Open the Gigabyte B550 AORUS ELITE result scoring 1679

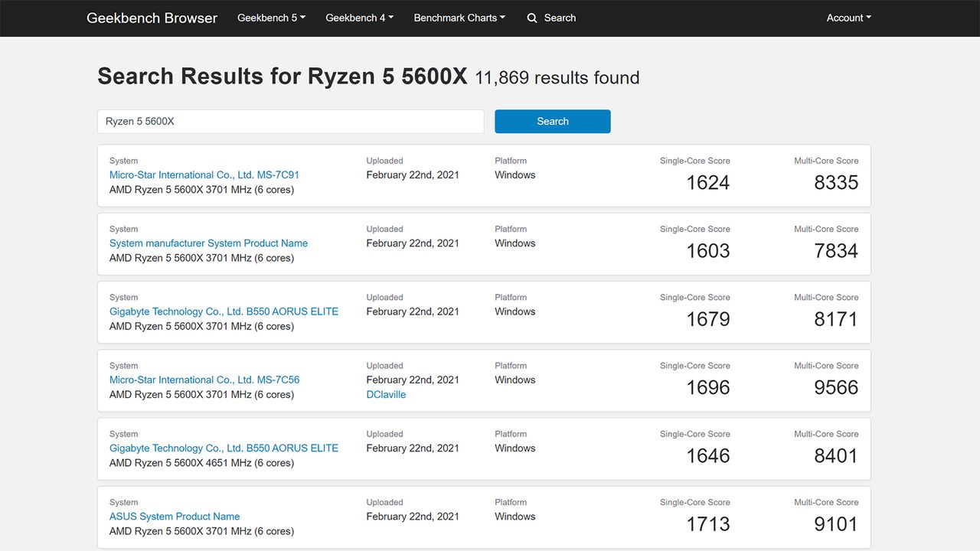coord(224,311)
